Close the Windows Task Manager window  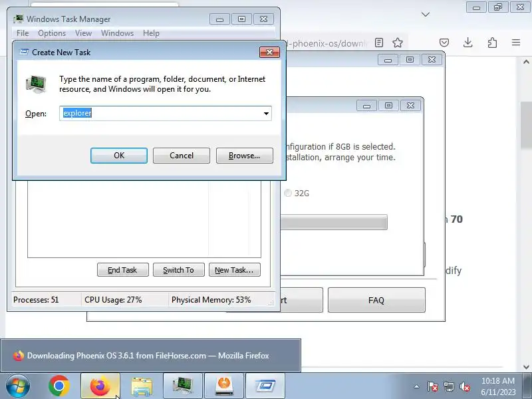[x=263, y=19]
